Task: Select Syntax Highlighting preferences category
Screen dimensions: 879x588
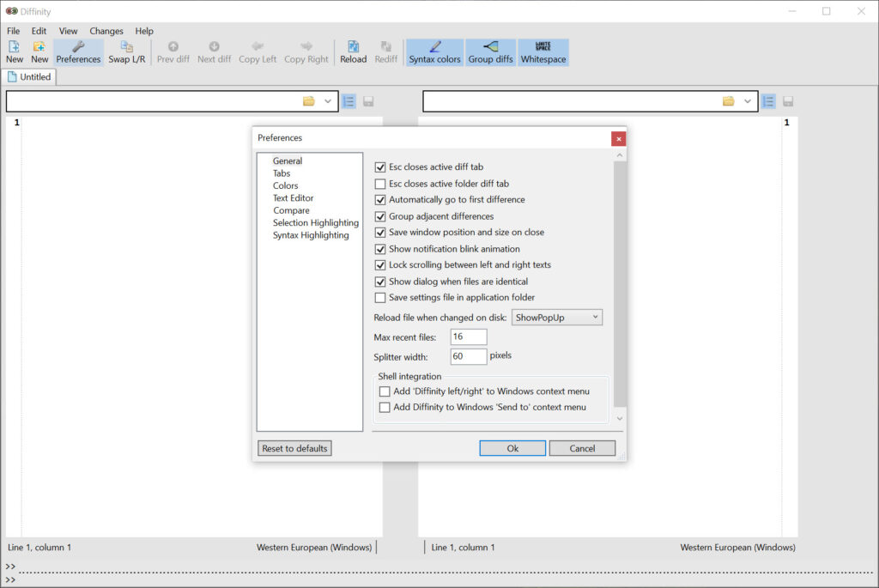Action: click(311, 235)
